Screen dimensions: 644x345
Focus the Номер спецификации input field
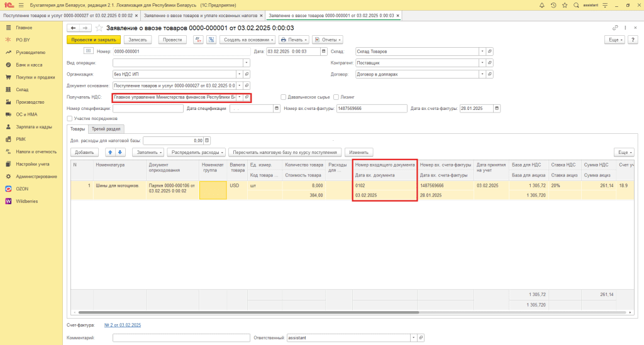148,108
